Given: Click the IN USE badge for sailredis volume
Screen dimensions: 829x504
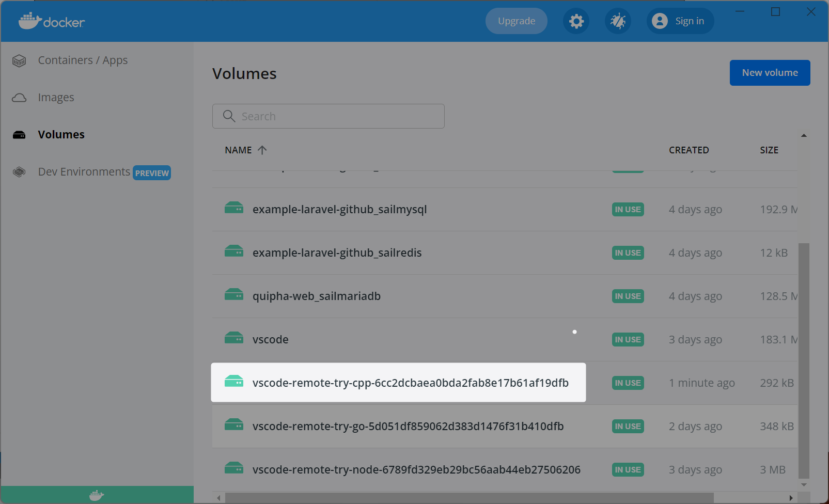Looking at the screenshot, I should pos(628,253).
